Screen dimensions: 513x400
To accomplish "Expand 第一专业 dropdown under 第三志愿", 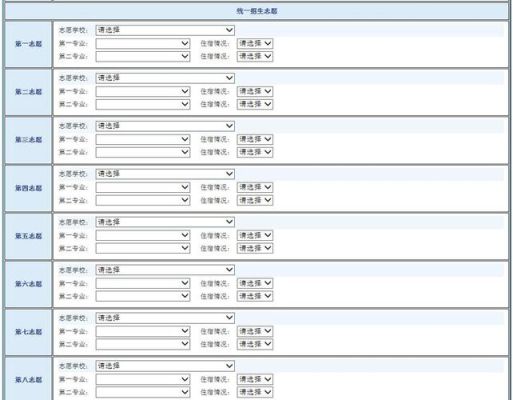I will [x=143, y=139].
